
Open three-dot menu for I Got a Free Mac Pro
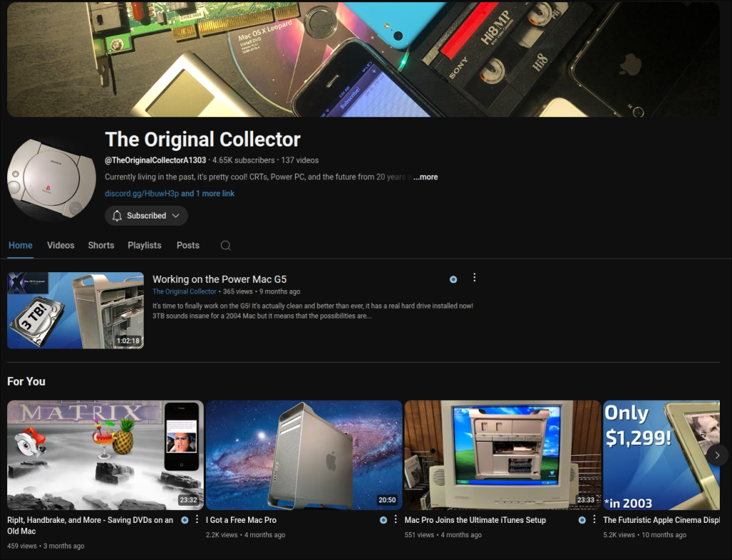395,519
